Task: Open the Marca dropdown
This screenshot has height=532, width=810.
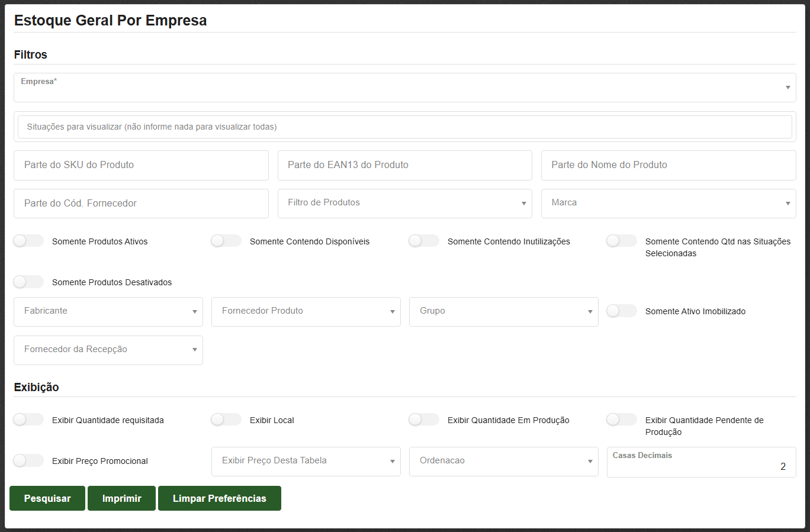Action: coord(668,203)
